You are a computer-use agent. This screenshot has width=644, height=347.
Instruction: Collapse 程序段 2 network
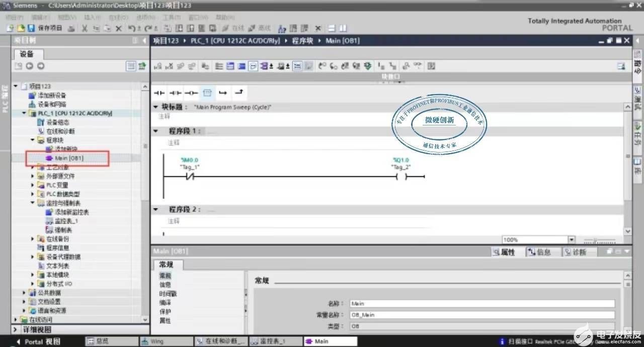(x=155, y=209)
